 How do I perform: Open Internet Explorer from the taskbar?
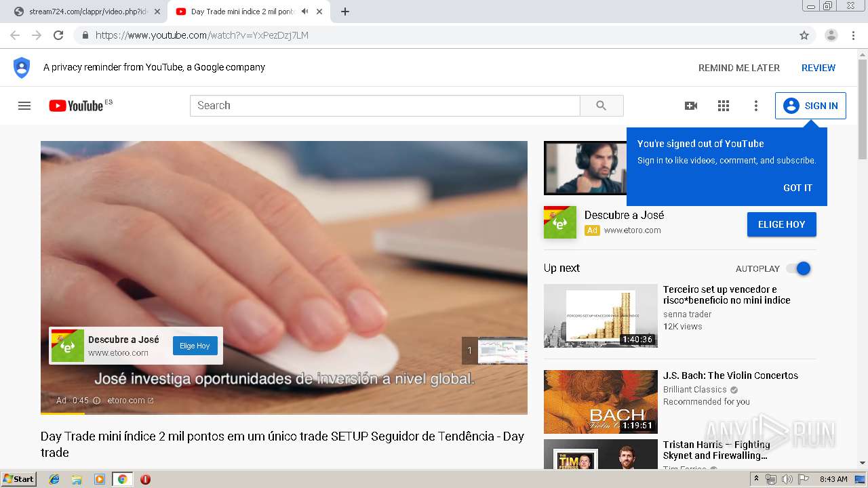click(54, 479)
